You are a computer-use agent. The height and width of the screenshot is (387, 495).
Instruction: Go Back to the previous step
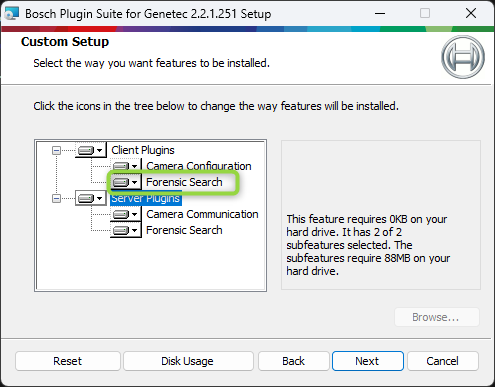click(294, 361)
